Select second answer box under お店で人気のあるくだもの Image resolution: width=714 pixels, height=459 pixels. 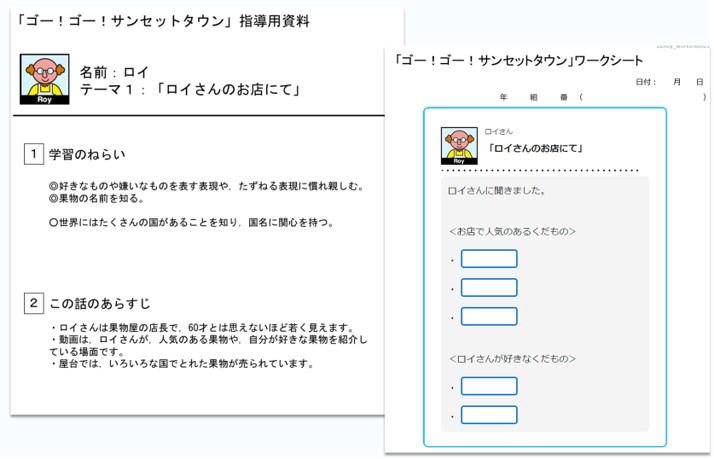pos(489,288)
